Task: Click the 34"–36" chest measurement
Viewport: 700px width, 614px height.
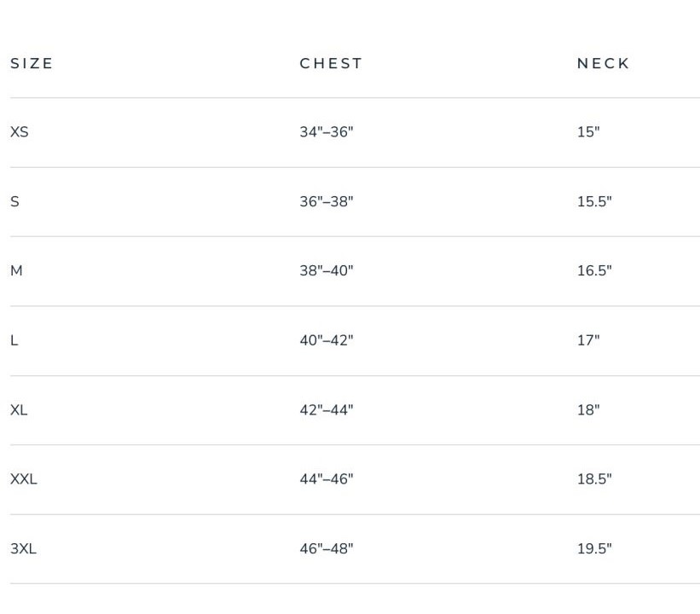Action: pyautogui.click(x=326, y=132)
